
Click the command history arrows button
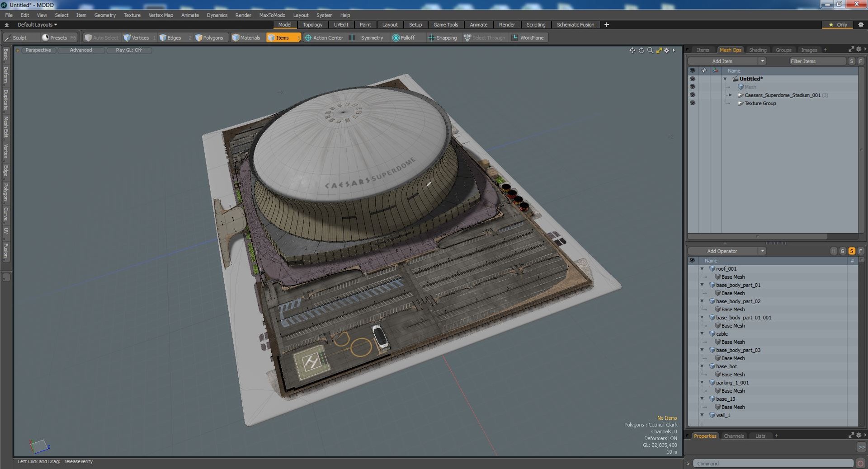(862, 447)
